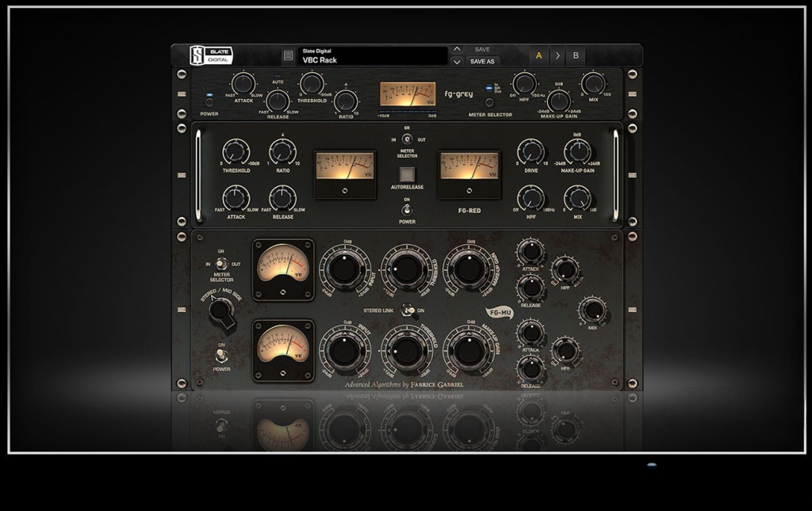Click the FG-MU upper INPUT knob
Image resolution: width=812 pixels, height=511 pixels.
pos(344,269)
